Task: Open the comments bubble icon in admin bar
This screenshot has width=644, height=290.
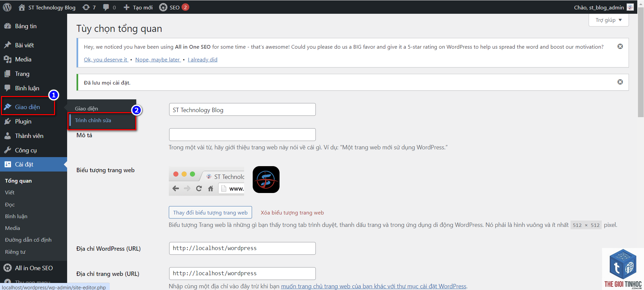Action: coord(106,7)
